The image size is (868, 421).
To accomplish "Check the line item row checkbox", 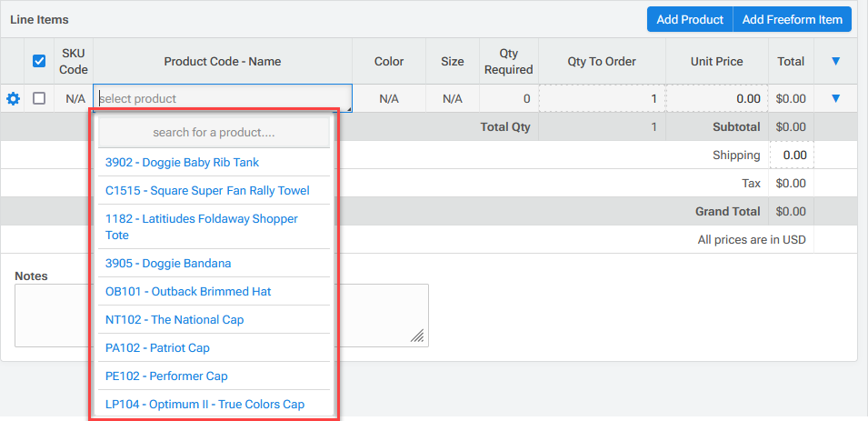I will coord(39,98).
